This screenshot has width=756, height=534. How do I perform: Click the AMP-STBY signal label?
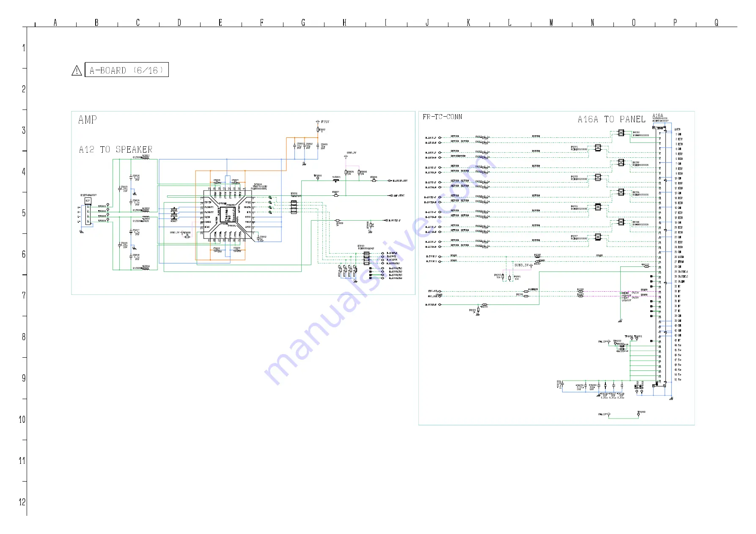pos(399,196)
